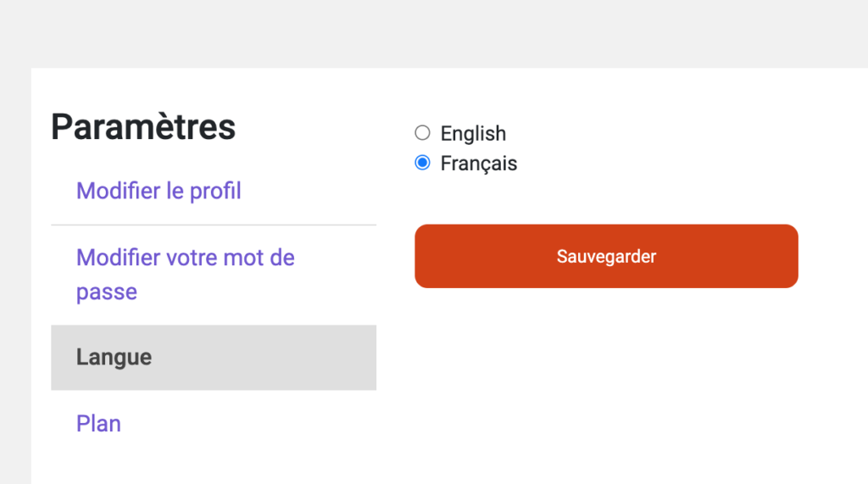
Task: Switch interface language to English
Action: click(x=422, y=133)
